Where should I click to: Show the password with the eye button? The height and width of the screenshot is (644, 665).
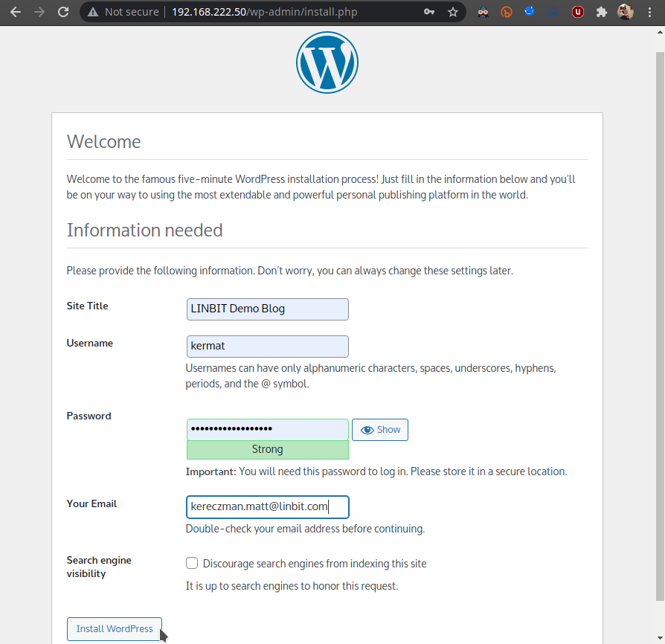pos(380,430)
